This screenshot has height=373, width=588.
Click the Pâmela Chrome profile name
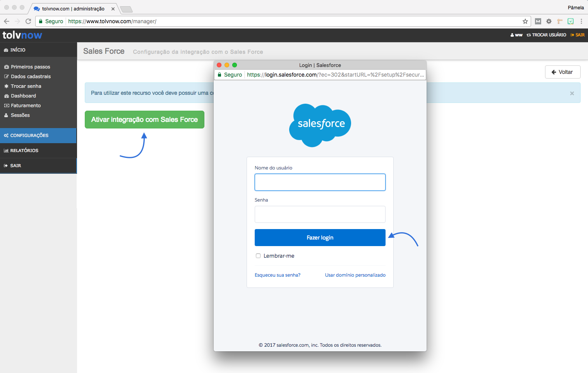click(576, 7)
